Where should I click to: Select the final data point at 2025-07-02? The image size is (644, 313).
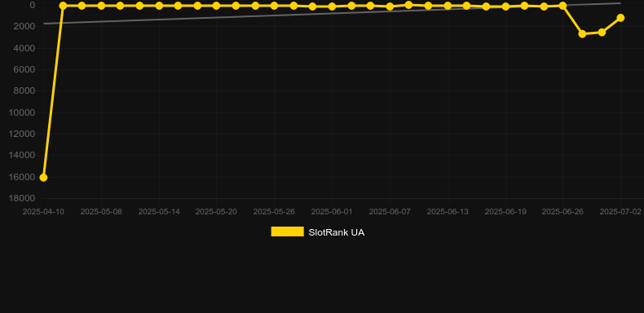click(620, 18)
